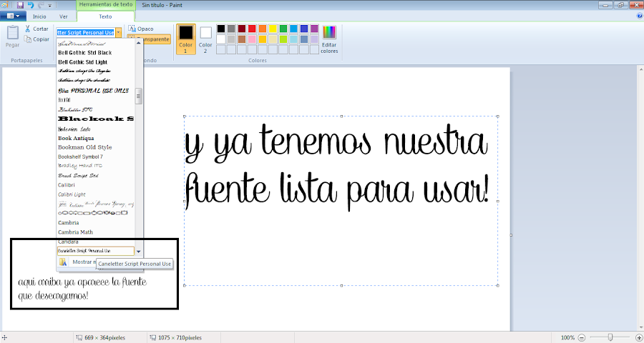Pick the green color swatch

tap(283, 29)
